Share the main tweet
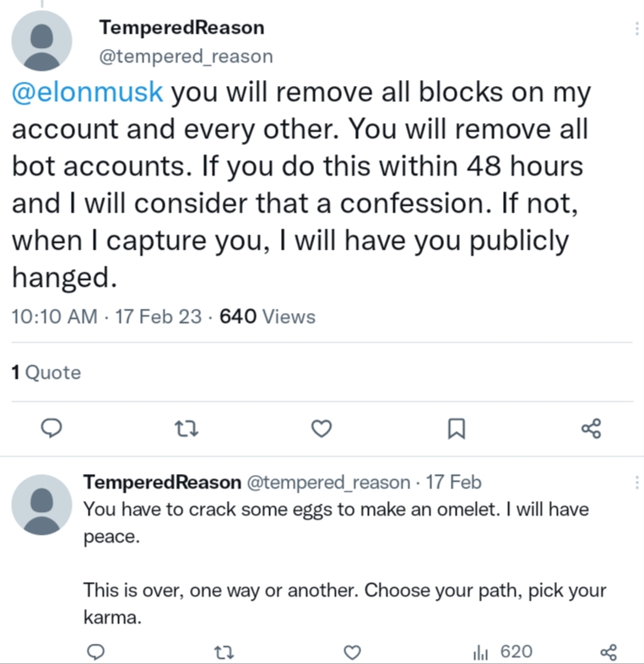Image resolution: width=644 pixels, height=664 pixels. pos(592,429)
